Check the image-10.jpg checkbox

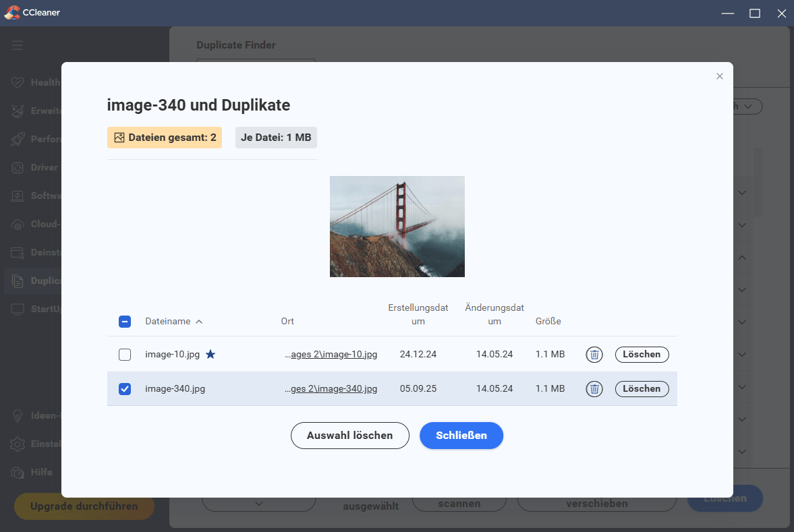click(125, 355)
